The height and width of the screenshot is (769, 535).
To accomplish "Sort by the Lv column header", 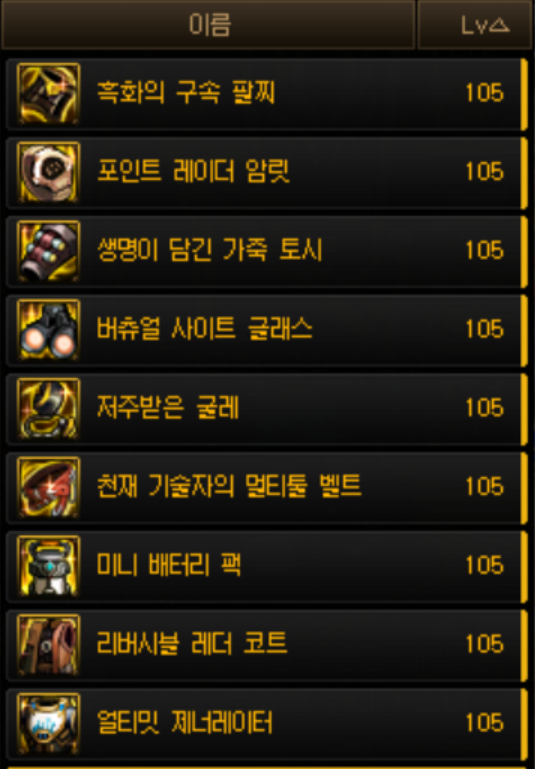I will tap(475, 25).
